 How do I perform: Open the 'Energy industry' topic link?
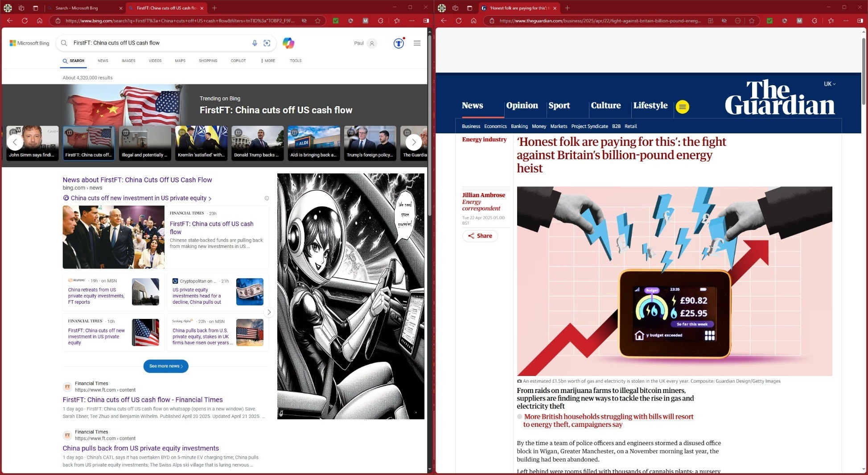484,140
